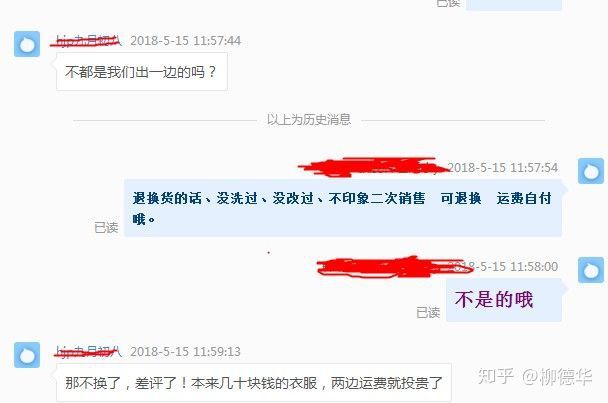Viewport: 608px width, 403px height.
Task: Click '已读' status beside '不是的哦' bubble
Action: point(428,312)
